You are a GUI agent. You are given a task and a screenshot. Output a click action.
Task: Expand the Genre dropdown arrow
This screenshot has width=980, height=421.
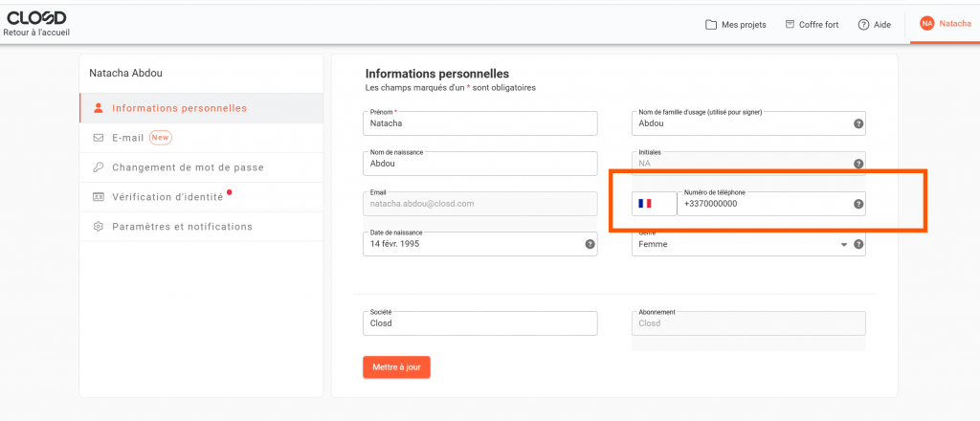[x=844, y=245]
